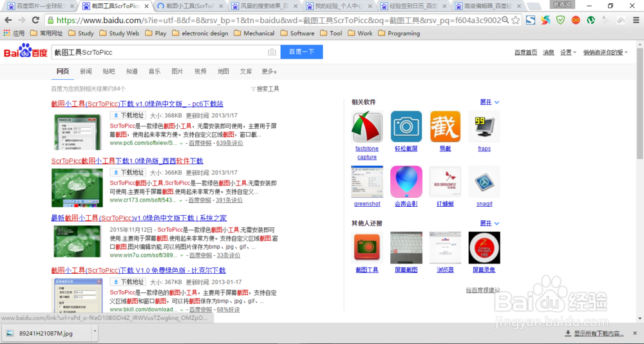644x344 pixels.
Task: Open the dropdown arrow beside www.pc6.com result
Action: pyautogui.click(x=181, y=144)
